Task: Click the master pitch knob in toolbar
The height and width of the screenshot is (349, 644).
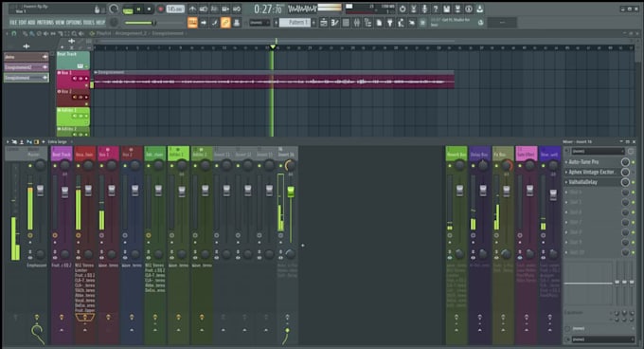Action: coord(115,23)
